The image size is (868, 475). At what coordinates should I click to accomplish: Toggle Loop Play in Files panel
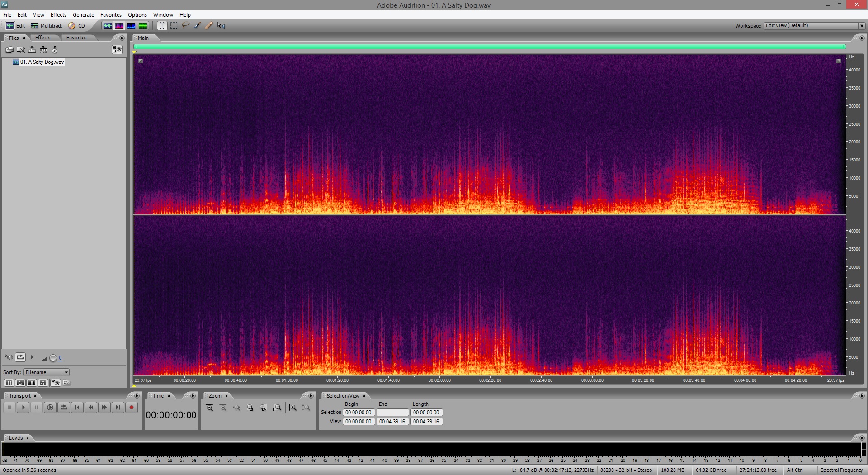tap(20, 357)
